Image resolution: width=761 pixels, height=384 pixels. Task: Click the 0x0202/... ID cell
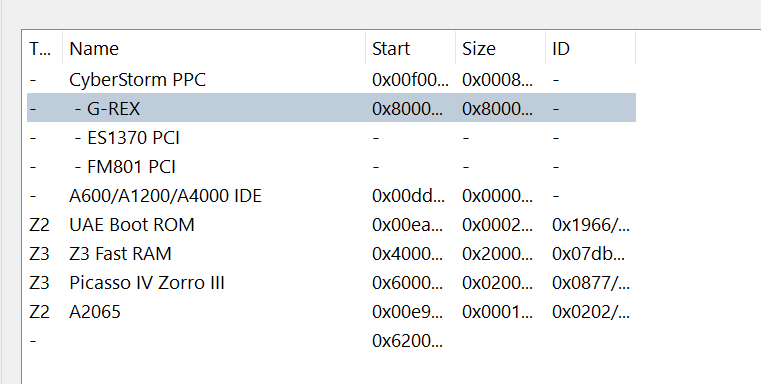591,312
